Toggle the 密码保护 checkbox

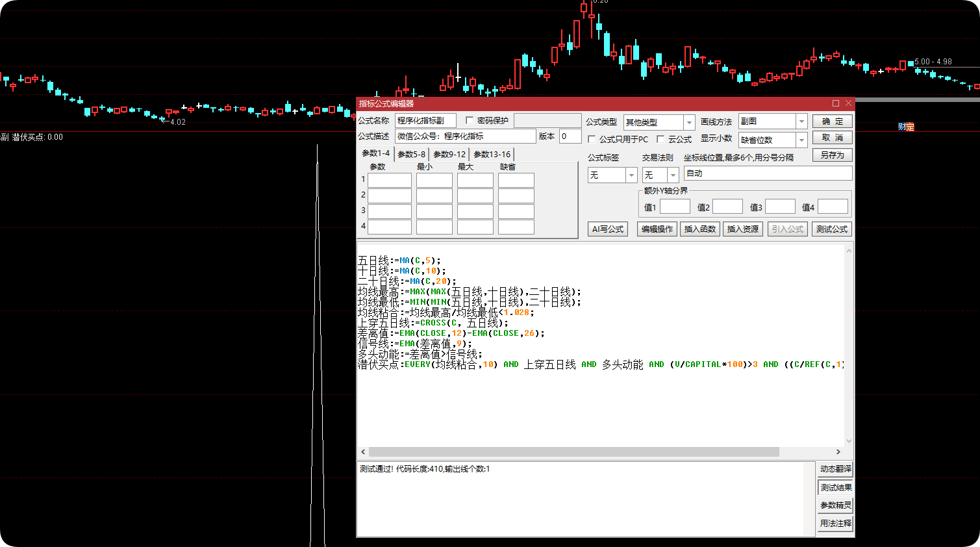470,121
